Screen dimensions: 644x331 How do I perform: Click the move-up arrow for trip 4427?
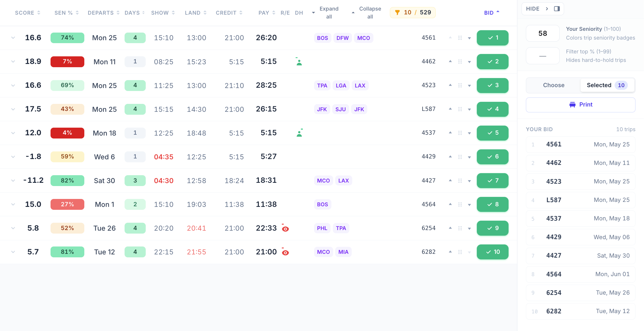click(x=450, y=180)
